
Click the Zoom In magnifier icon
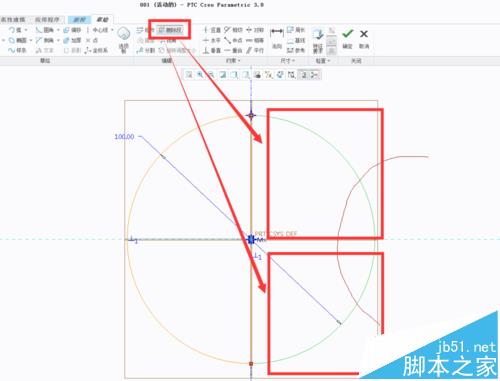[200, 75]
